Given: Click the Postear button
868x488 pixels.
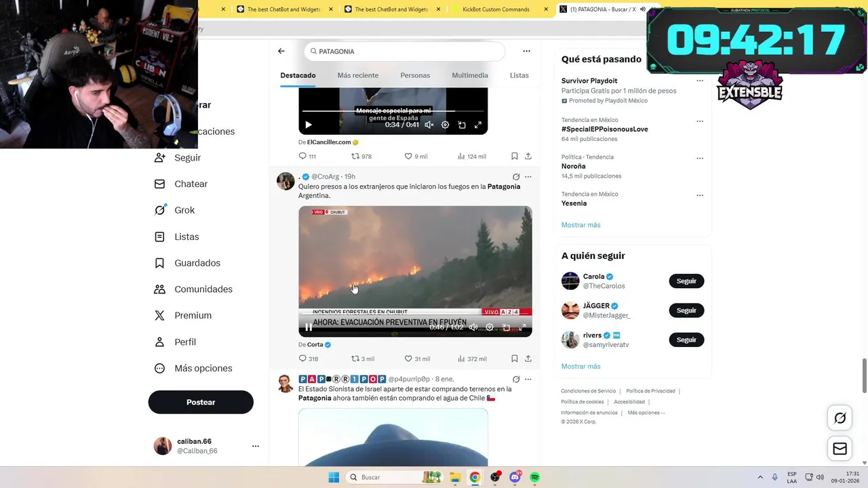Looking at the screenshot, I should (x=201, y=402).
